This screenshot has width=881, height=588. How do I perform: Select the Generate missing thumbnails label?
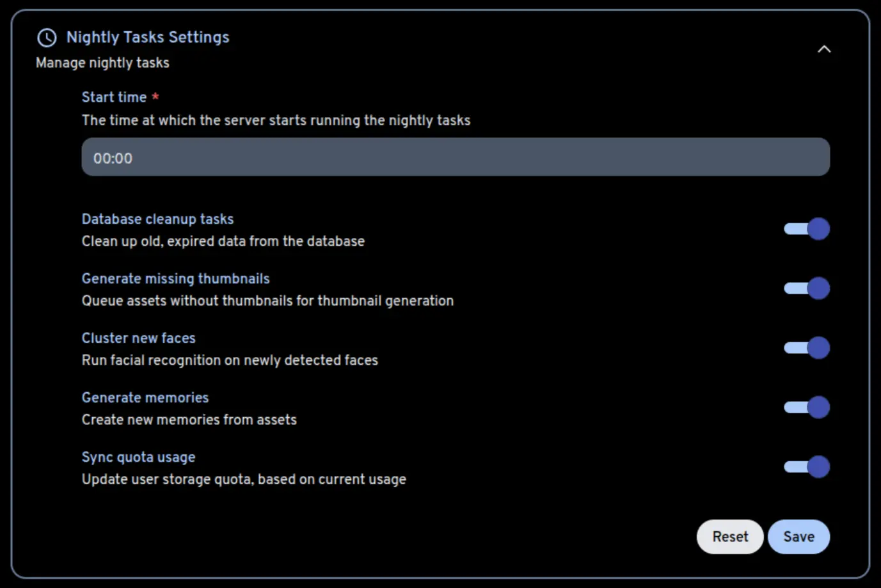click(x=175, y=279)
